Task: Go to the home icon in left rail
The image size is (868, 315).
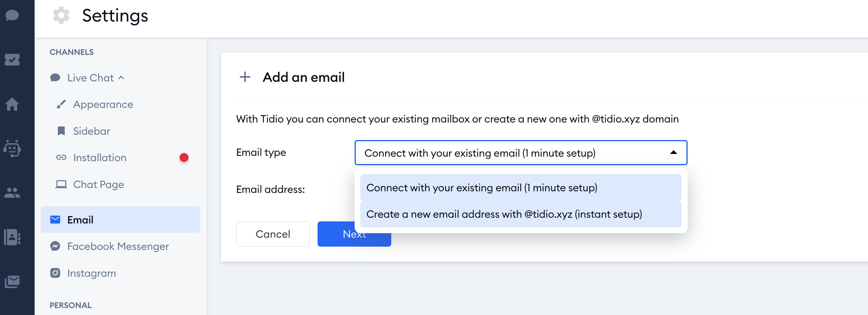Action: [x=12, y=104]
